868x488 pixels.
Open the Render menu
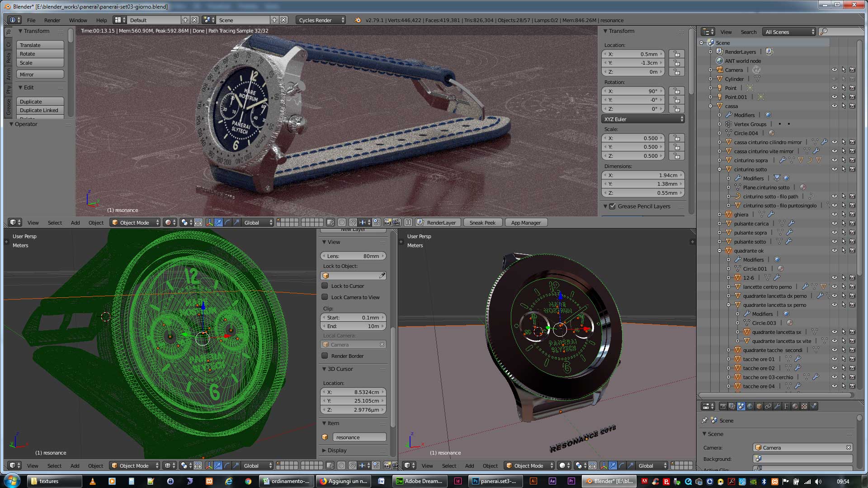pyautogui.click(x=52, y=20)
